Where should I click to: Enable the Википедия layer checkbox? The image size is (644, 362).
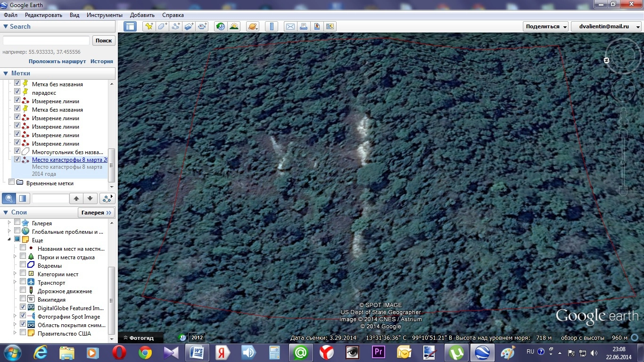click(23, 299)
